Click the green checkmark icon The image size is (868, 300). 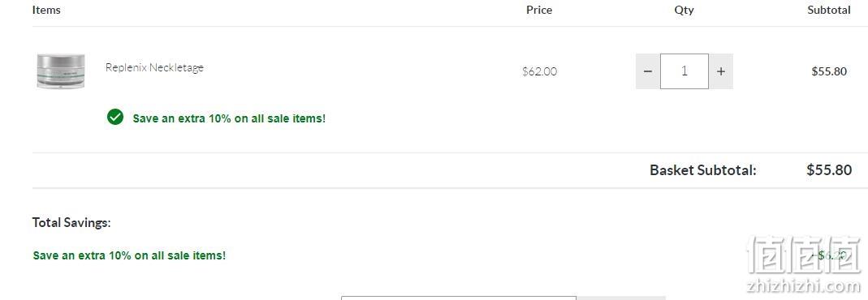point(115,117)
